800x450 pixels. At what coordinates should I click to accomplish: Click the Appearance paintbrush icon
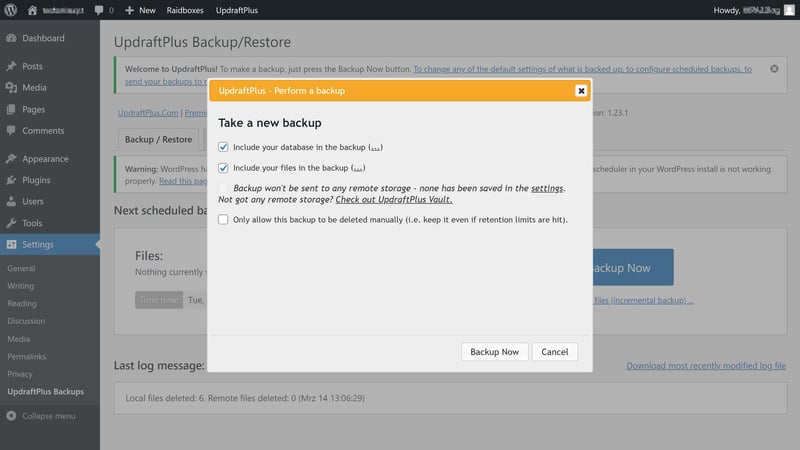11,159
